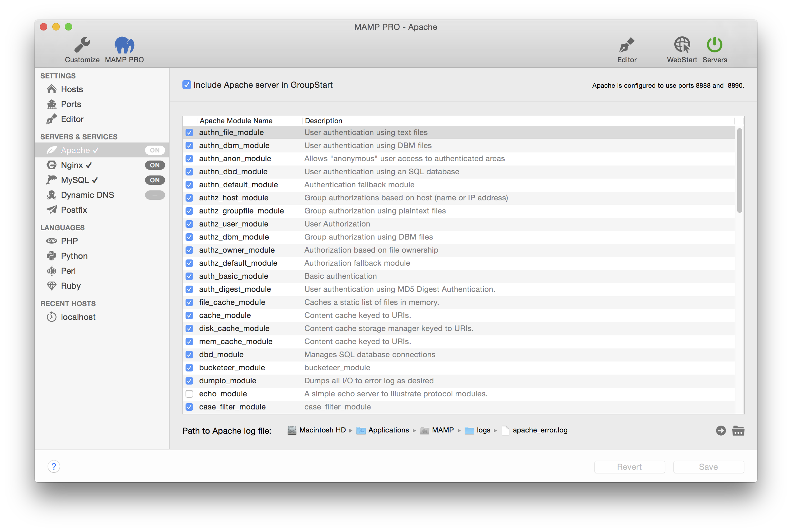Screen dimensions: 792x532
Task: Open the Editor pen icon in toolbar
Action: pyautogui.click(x=627, y=45)
